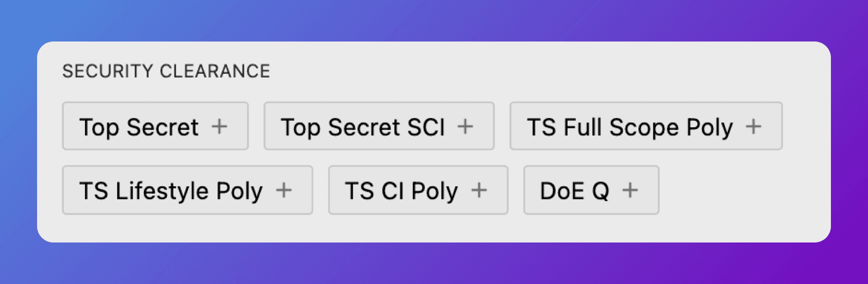This screenshot has width=868, height=284.
Task: Click the 'TS Full Scope Poly' text
Action: point(630,128)
